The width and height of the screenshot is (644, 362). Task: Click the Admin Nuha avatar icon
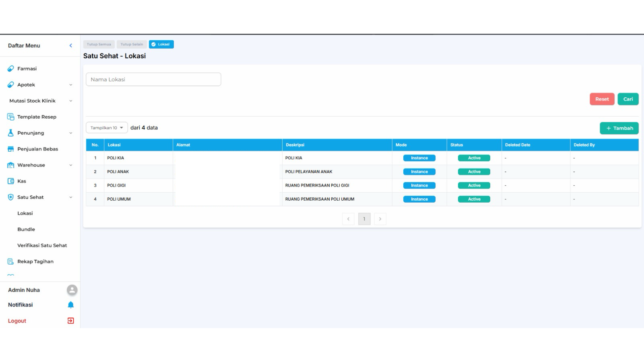coord(72,290)
